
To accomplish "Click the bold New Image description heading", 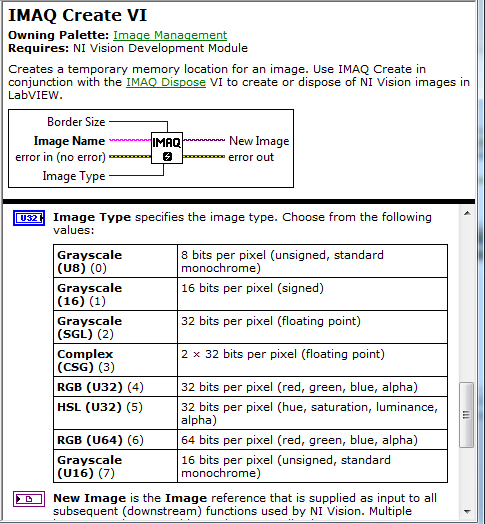I will pos(90,498).
